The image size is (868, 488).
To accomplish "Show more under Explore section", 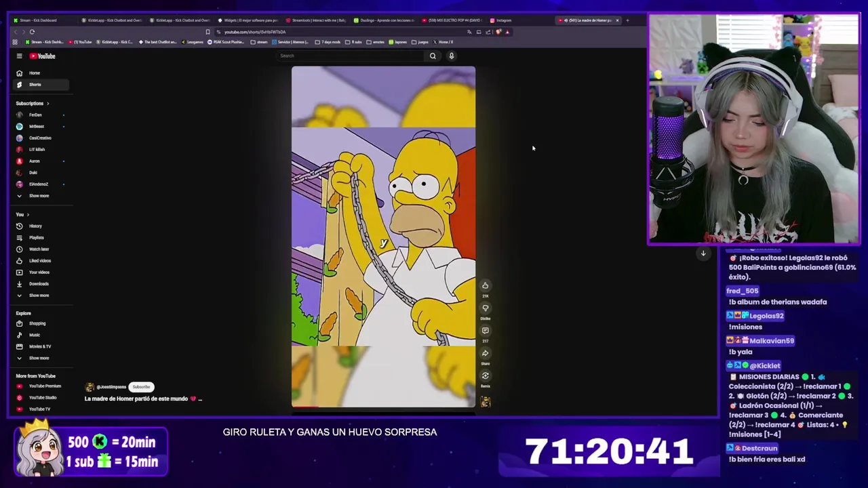I will coord(41,358).
